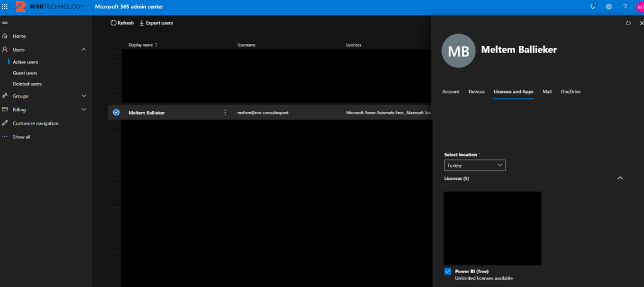Switch to the OneDrive tab
Screen dimensions: 644x287
pyautogui.click(x=570, y=91)
